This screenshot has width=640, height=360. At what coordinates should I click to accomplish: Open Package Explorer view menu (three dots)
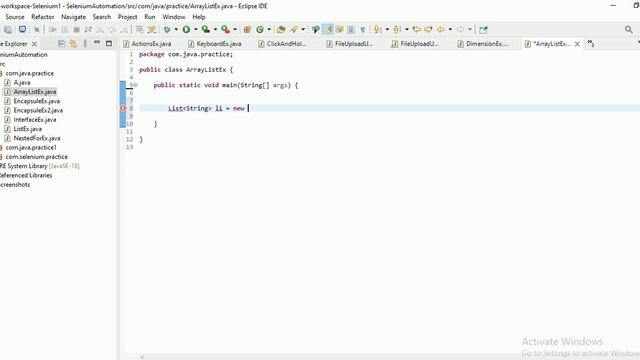pyautogui.click(x=85, y=43)
